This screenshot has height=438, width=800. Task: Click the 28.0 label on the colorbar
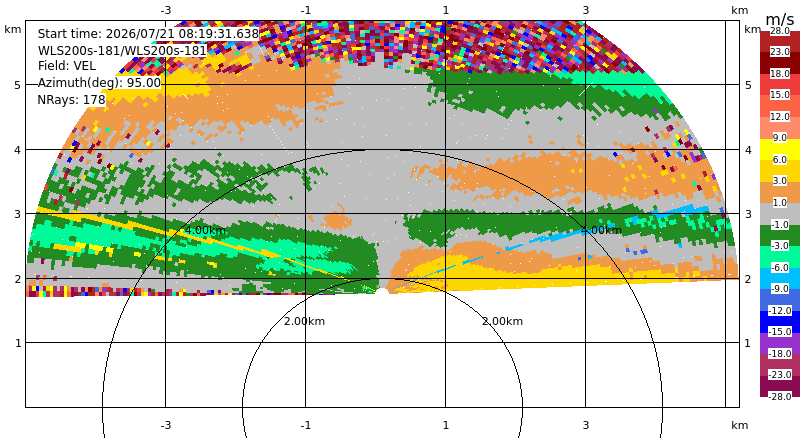[780, 31]
